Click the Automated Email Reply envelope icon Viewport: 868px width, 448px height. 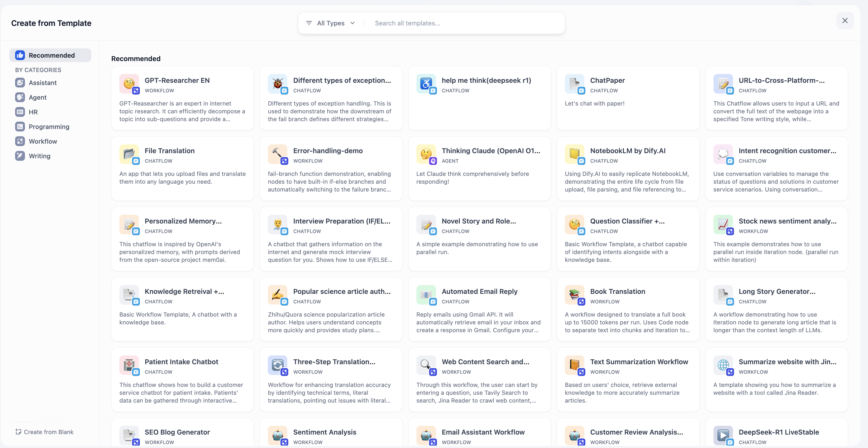[426, 295]
